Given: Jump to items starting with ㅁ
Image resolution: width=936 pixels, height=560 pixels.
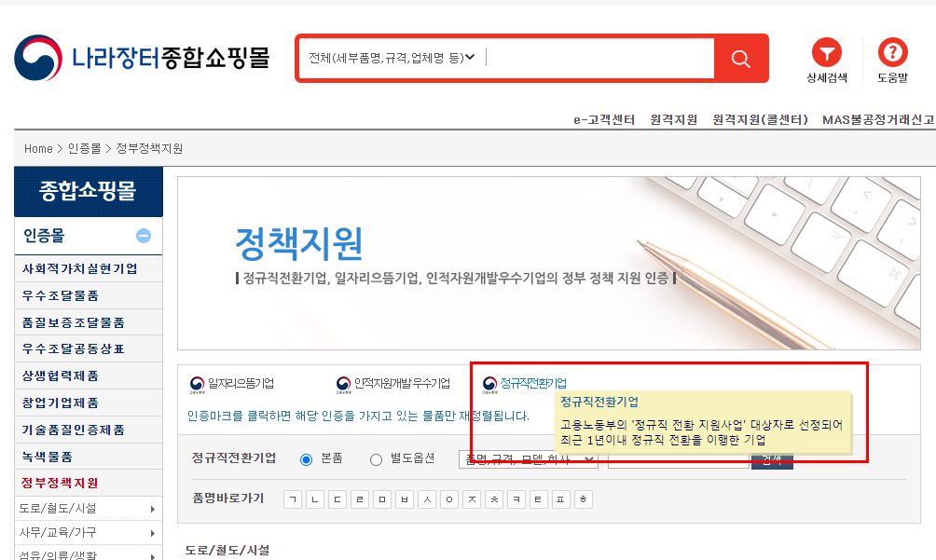Looking at the screenshot, I should tap(382, 499).
